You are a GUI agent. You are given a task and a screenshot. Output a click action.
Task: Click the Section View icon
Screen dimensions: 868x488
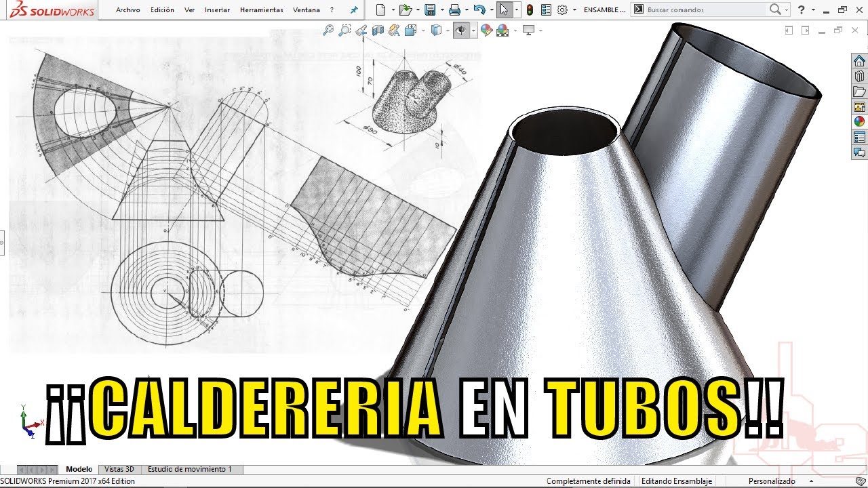[378, 30]
